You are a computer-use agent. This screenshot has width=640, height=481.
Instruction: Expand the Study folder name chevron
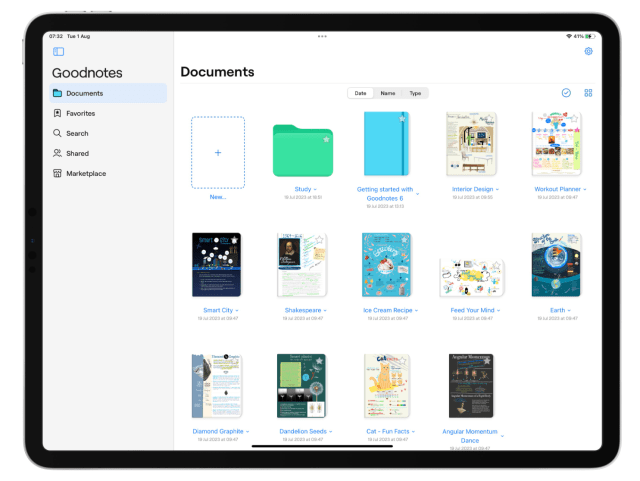coord(315,189)
